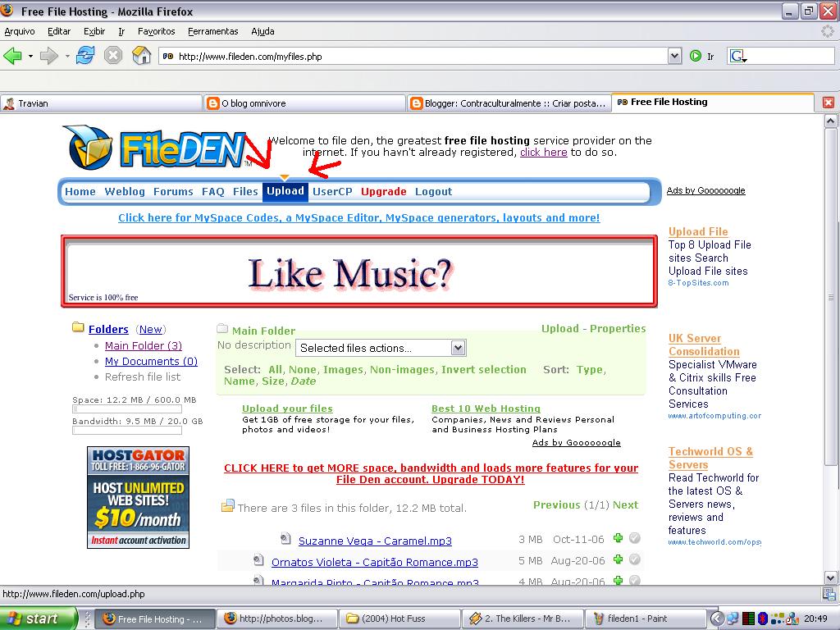Click the Bandwidth usage progress bar
Viewport: 840px width, 630px height.
[x=127, y=430]
